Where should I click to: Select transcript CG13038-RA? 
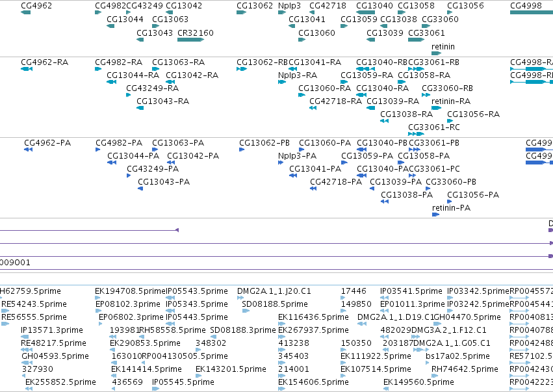(x=406, y=114)
